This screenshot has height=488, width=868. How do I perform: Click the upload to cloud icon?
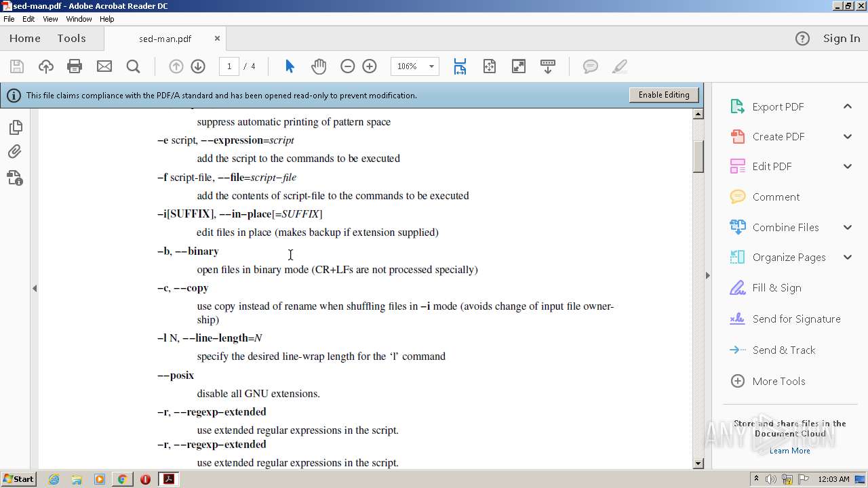(x=45, y=66)
